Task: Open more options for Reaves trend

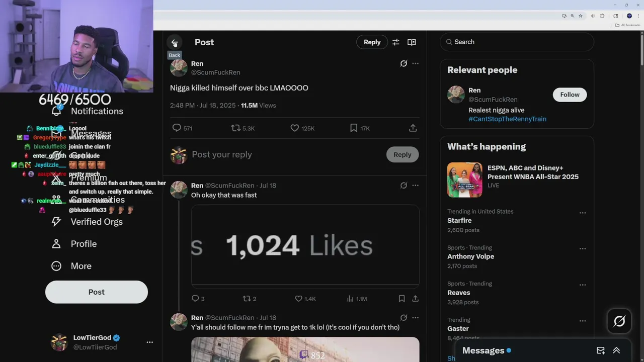Action: click(583, 285)
